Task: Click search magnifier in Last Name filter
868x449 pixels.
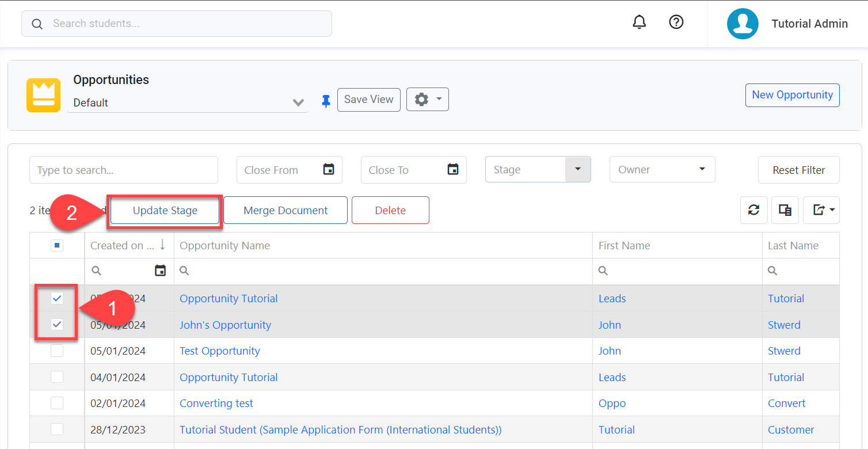Action: 772,271
